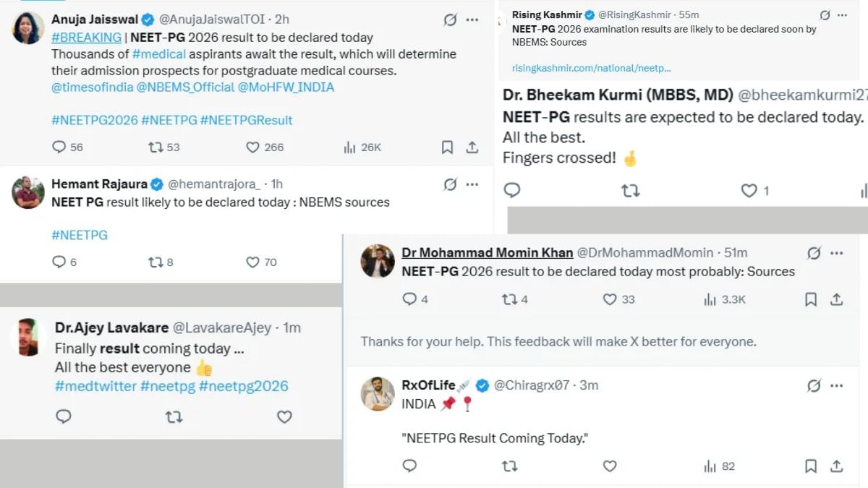This screenshot has height=488, width=868.
Task: Open more options on Hemant Rajaura's tweet
Action: pyautogui.click(x=472, y=184)
